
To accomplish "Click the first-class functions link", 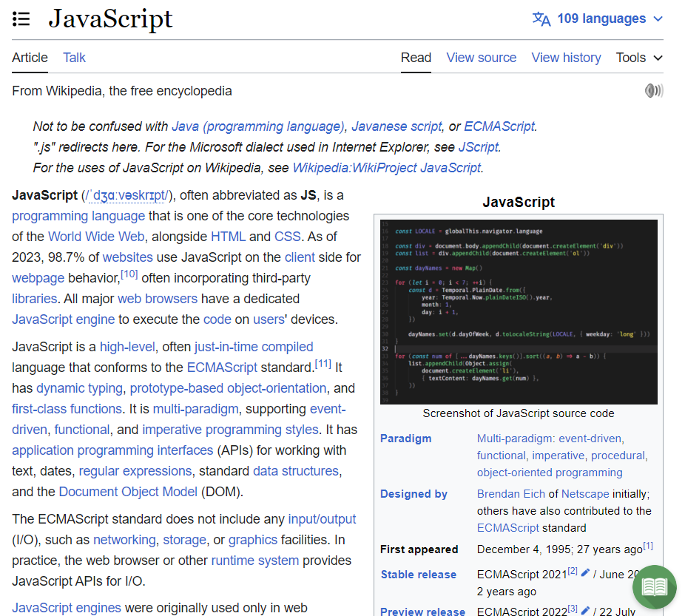I will coord(67,409).
